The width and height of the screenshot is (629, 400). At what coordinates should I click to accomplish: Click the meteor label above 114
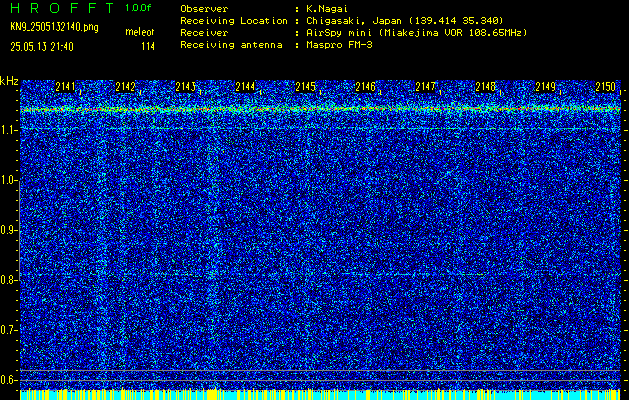140,32
